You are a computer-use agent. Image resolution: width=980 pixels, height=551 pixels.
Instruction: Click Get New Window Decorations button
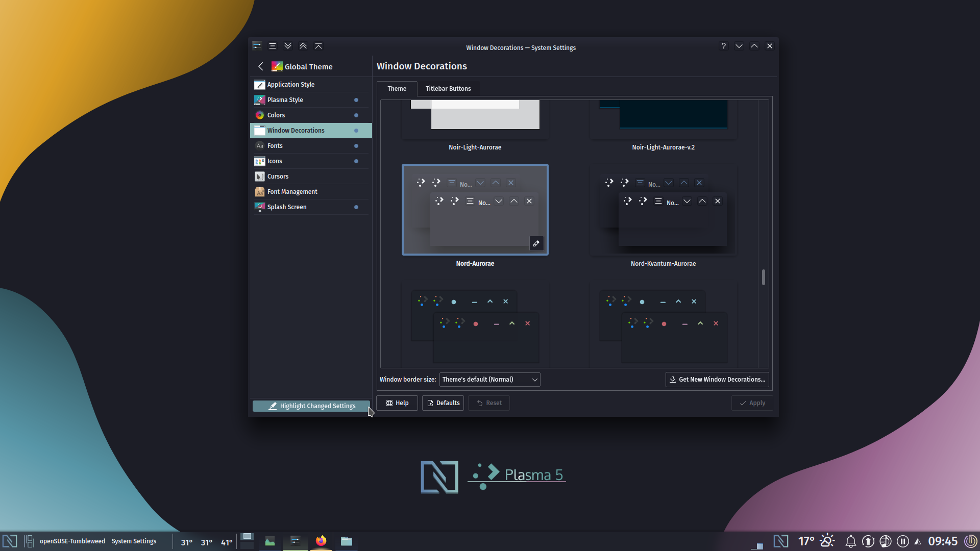(717, 380)
